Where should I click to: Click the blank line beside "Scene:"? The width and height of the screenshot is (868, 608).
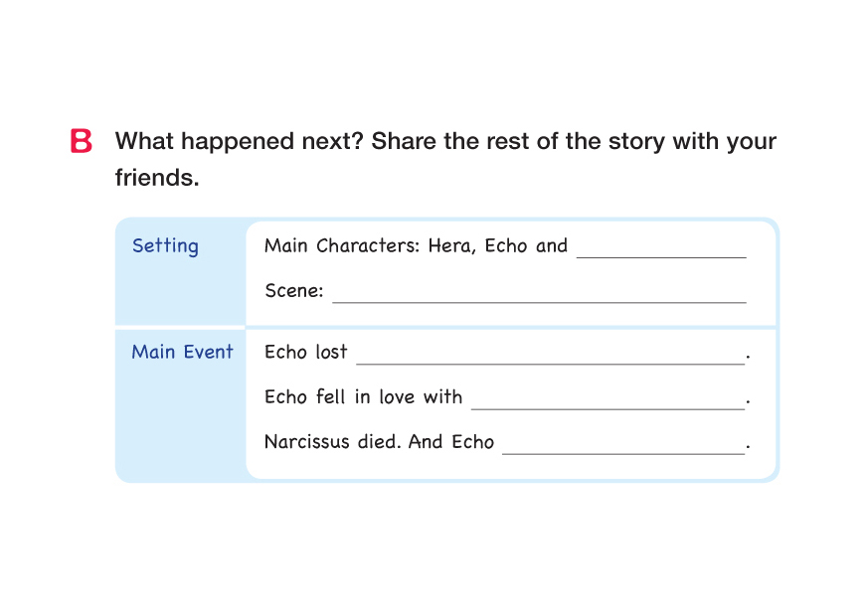click(x=539, y=294)
